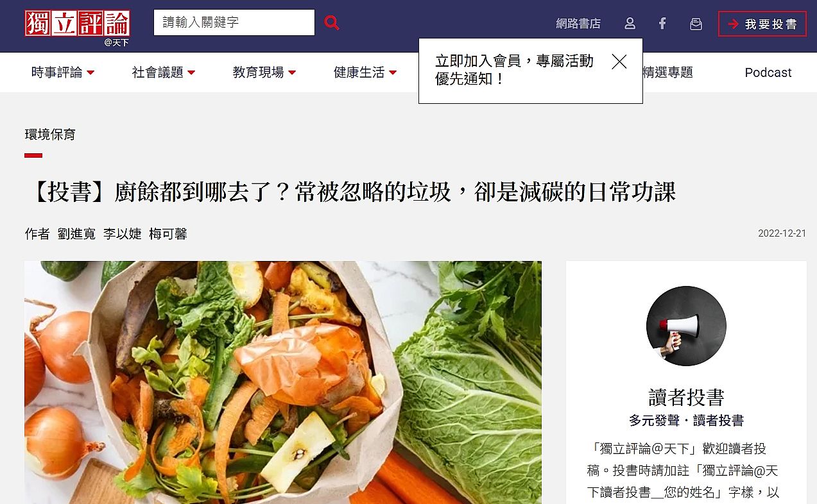Open the 網路書店 link

click(578, 24)
